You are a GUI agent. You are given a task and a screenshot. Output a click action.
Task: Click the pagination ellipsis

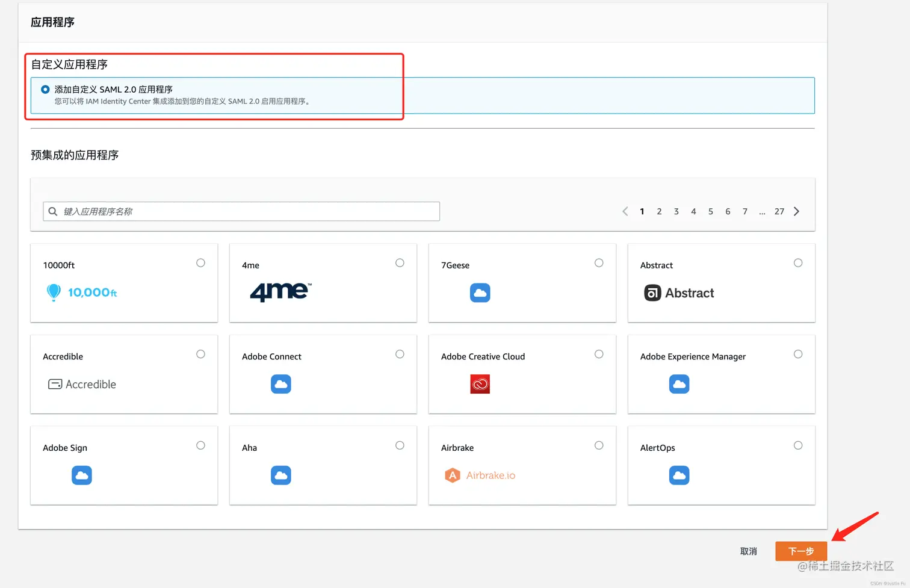(762, 212)
